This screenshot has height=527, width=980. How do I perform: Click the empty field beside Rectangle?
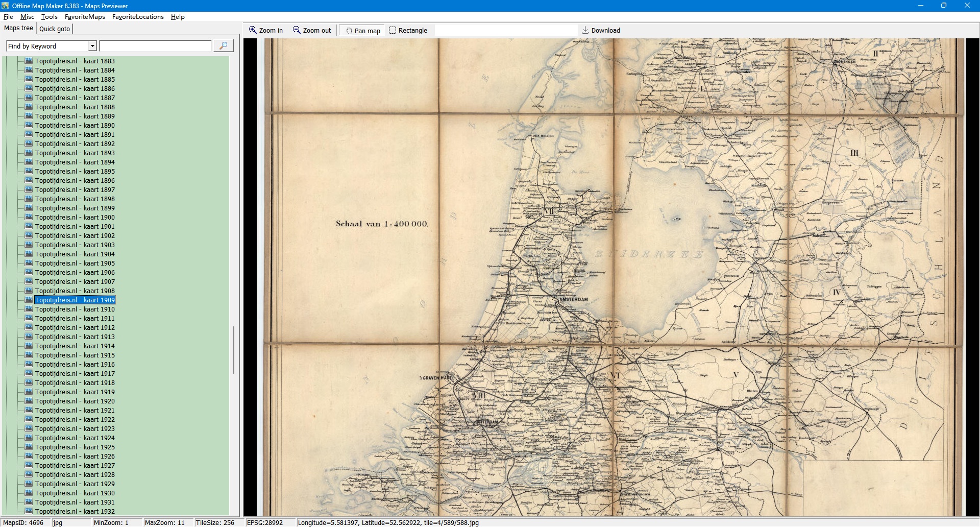[x=505, y=30]
